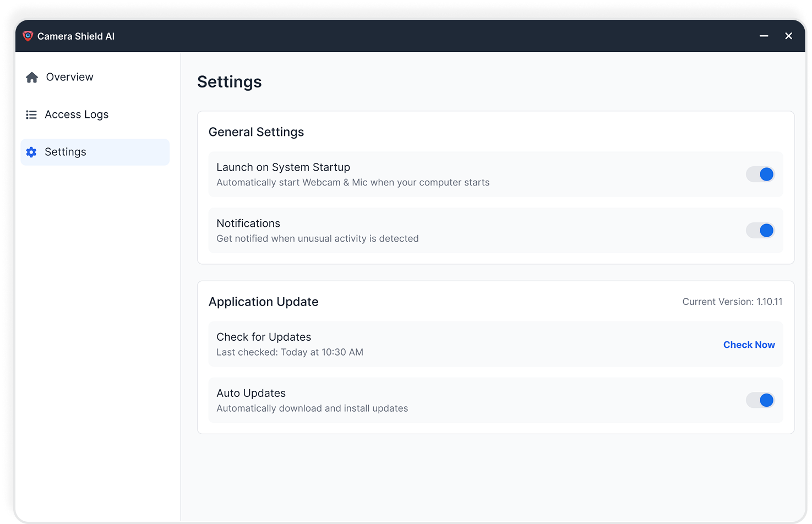Click the General Settings section header

[256, 132]
